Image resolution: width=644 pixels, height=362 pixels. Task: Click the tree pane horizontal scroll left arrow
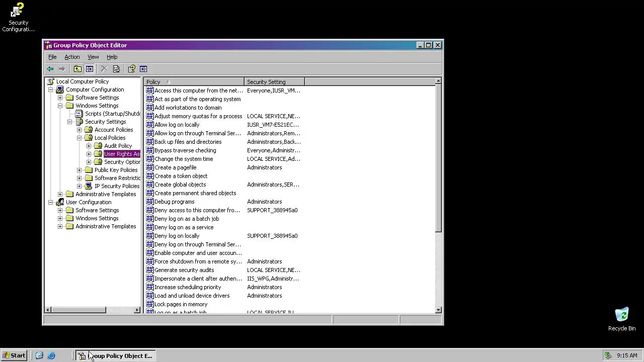pos(48,310)
